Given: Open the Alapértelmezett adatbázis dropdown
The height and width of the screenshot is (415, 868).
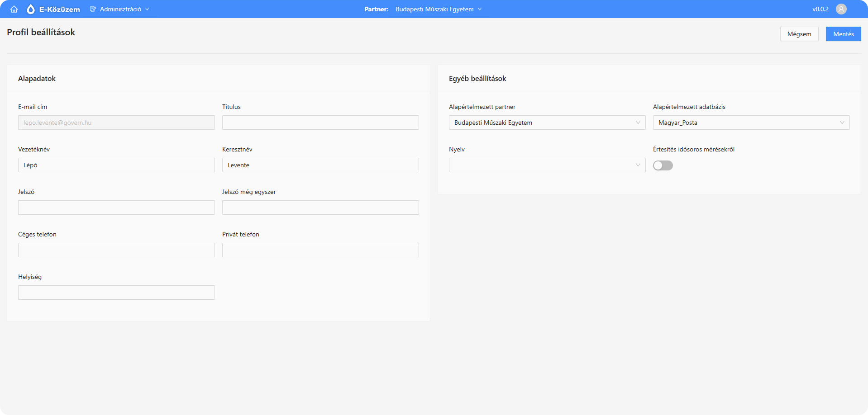Looking at the screenshot, I should coord(751,123).
